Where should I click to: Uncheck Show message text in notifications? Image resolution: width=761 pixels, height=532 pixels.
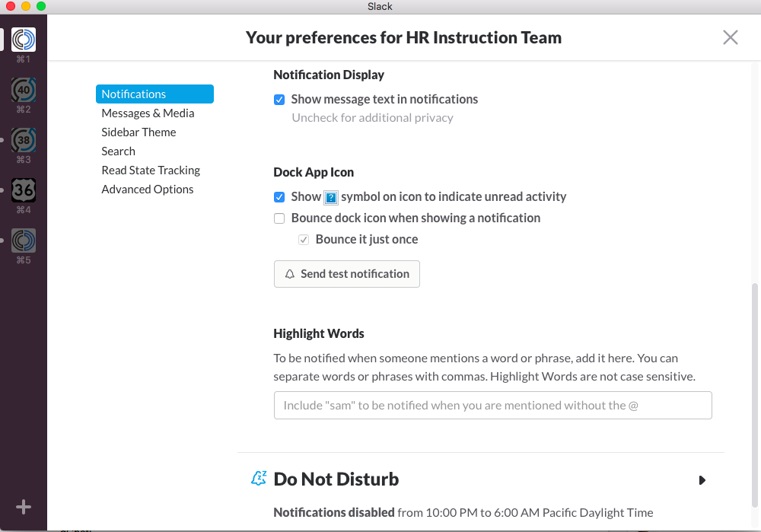[x=279, y=100]
